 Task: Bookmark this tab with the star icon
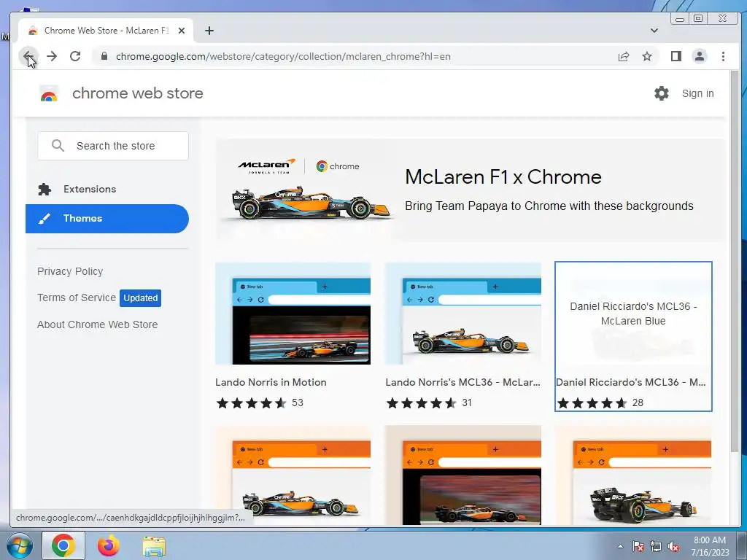click(646, 56)
